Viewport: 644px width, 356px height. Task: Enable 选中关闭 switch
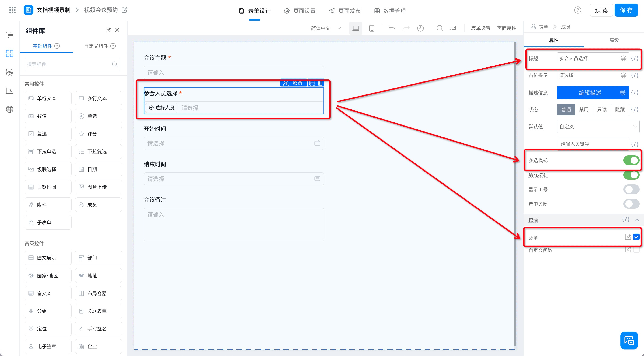point(631,204)
